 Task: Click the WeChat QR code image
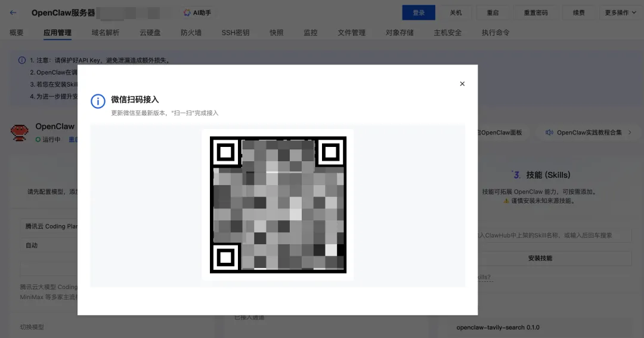point(278,205)
